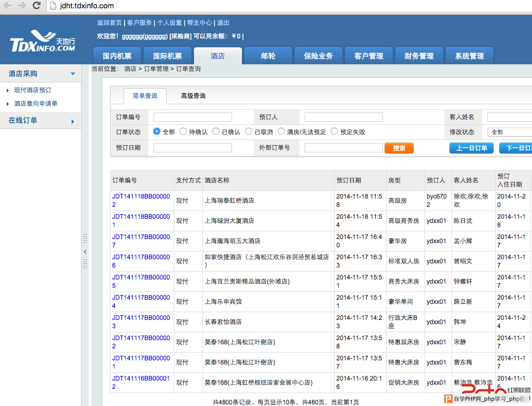Open 个人设置 link

coord(169,23)
